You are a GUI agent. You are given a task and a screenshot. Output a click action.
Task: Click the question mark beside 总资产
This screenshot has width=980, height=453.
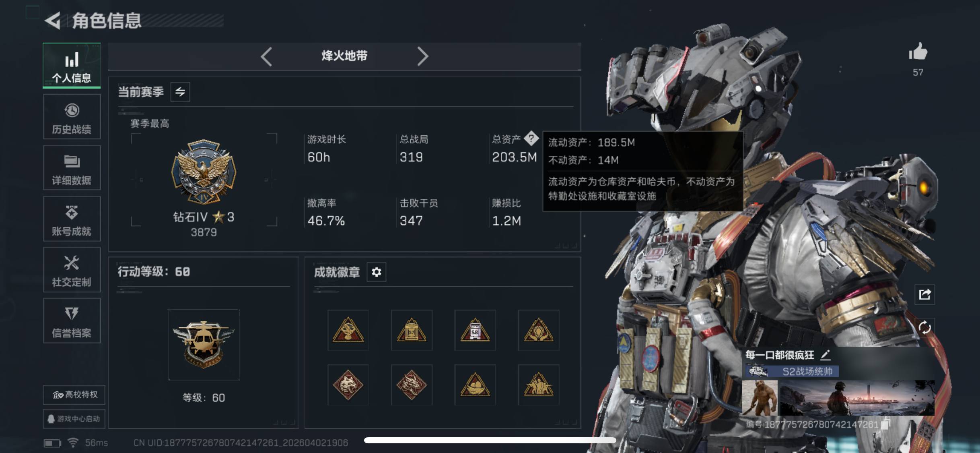coord(531,138)
